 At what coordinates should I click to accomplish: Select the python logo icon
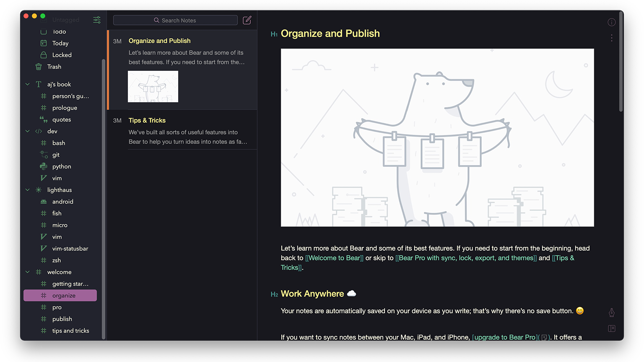(44, 166)
